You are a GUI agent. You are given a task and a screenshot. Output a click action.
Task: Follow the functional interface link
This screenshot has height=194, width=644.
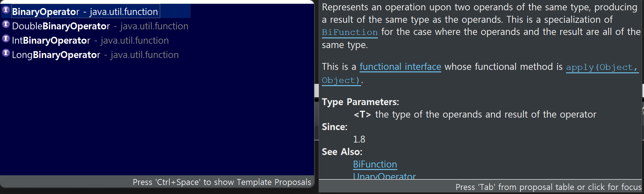pos(400,67)
